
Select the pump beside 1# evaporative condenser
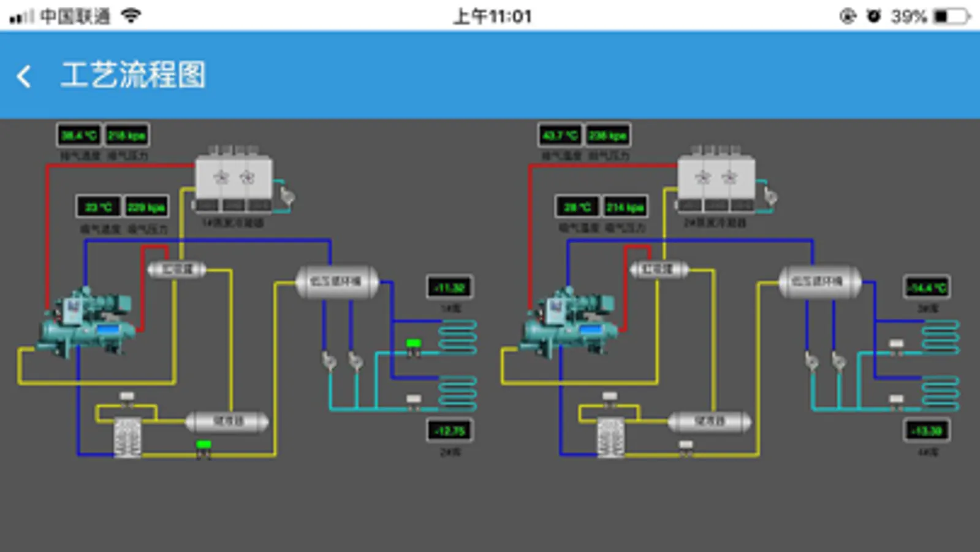(x=287, y=196)
